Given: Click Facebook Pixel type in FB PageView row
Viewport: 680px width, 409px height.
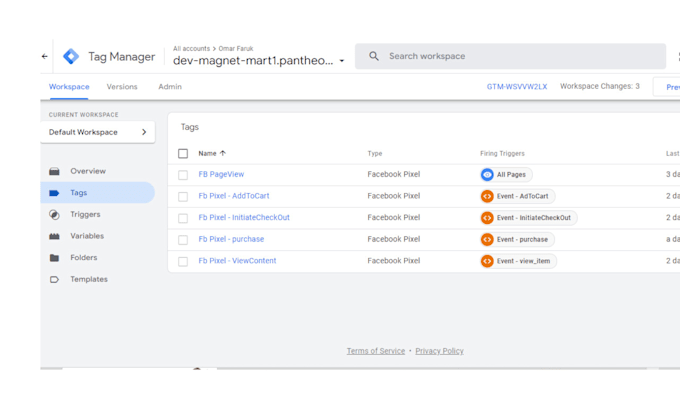Looking at the screenshot, I should 394,174.
